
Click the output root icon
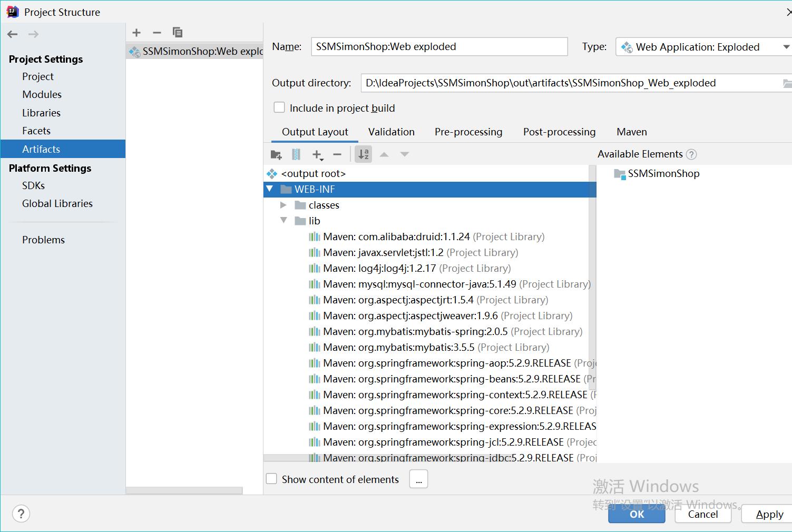click(x=272, y=173)
